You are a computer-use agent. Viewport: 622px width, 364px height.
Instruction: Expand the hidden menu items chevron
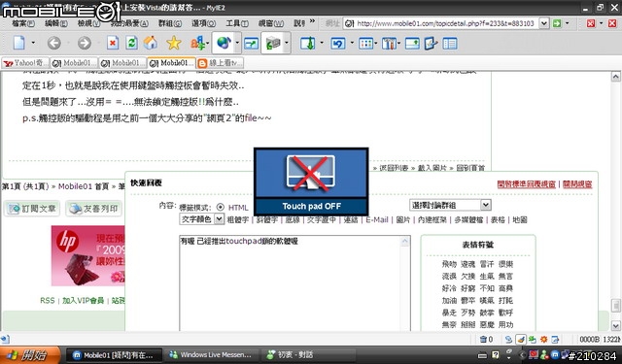[x=312, y=21]
